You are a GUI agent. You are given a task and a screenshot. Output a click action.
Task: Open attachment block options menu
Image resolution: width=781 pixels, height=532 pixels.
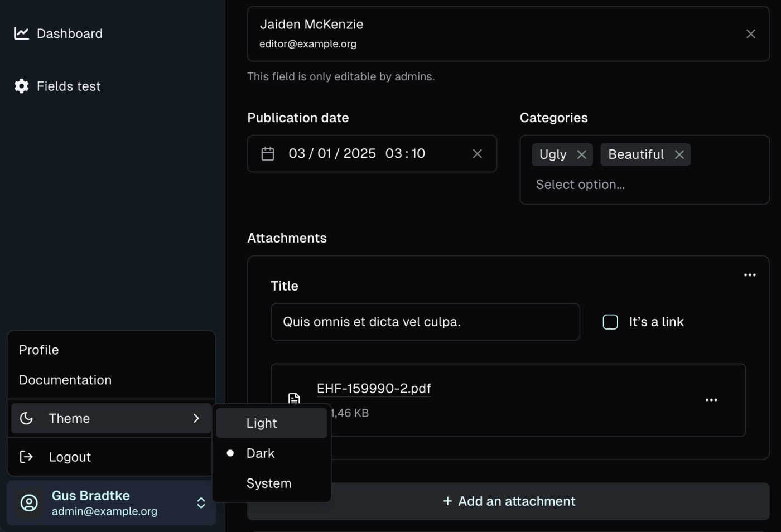pos(749,275)
